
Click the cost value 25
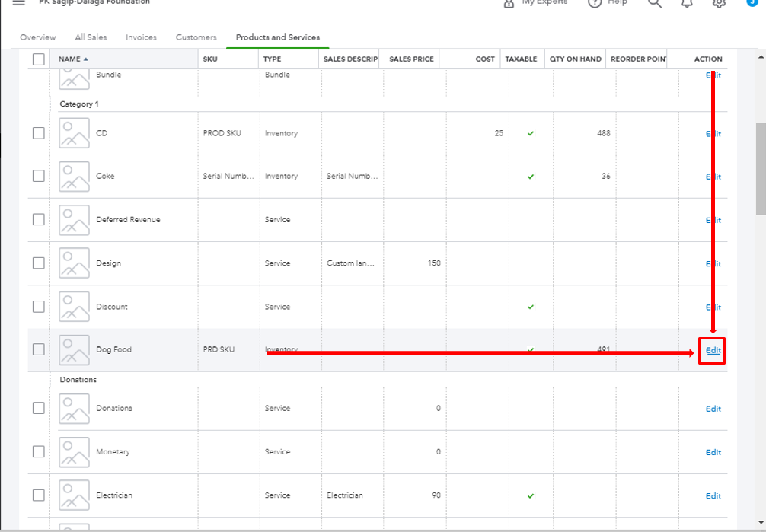pyautogui.click(x=499, y=133)
